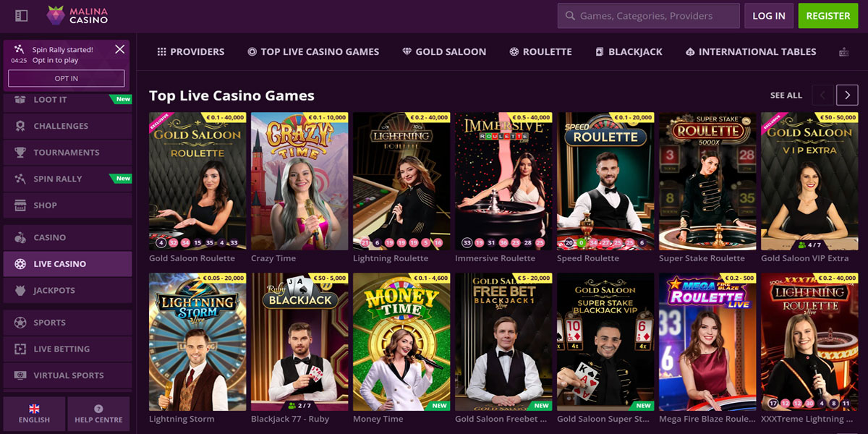Click the Malina Casino logo
This screenshot has width=868, height=434.
point(77,15)
